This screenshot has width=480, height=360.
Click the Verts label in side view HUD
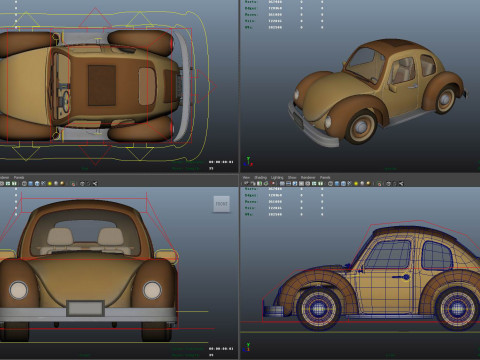coord(250,189)
